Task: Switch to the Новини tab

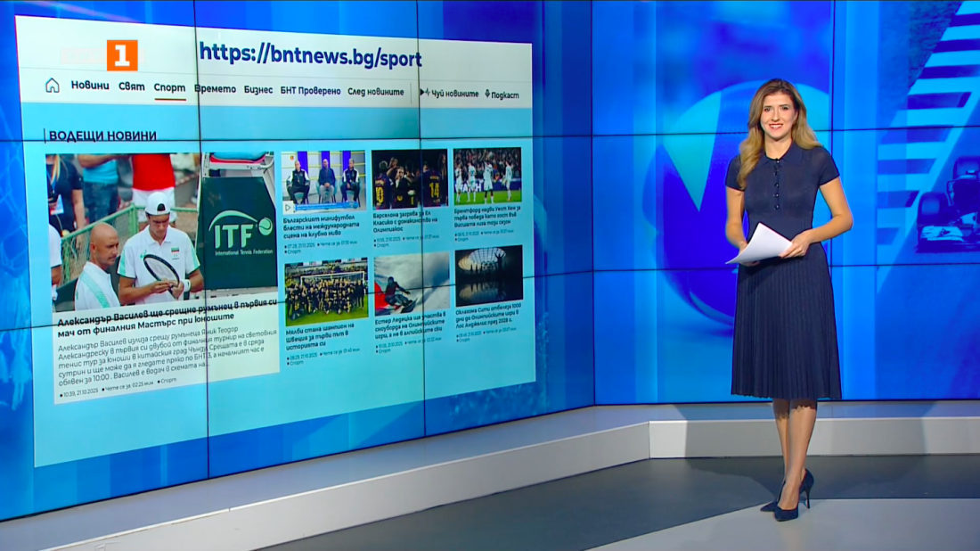Action: pos(90,86)
